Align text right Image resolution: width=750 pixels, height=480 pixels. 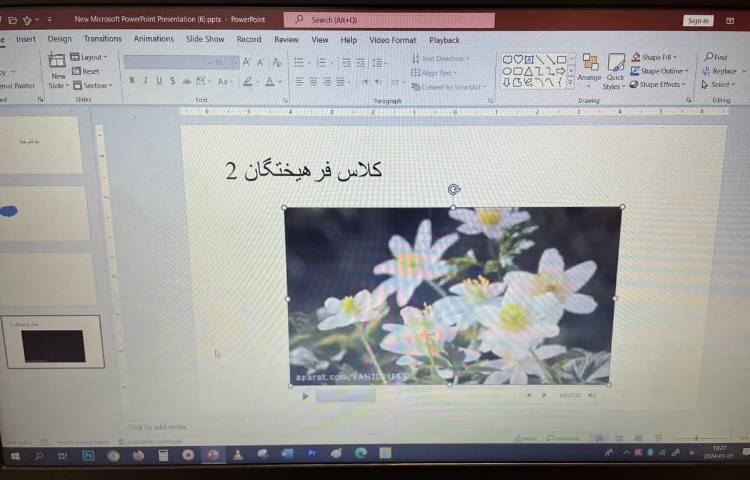(x=327, y=82)
